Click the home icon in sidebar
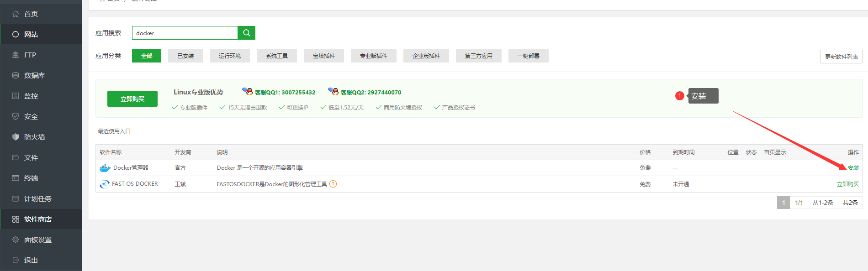 point(16,14)
